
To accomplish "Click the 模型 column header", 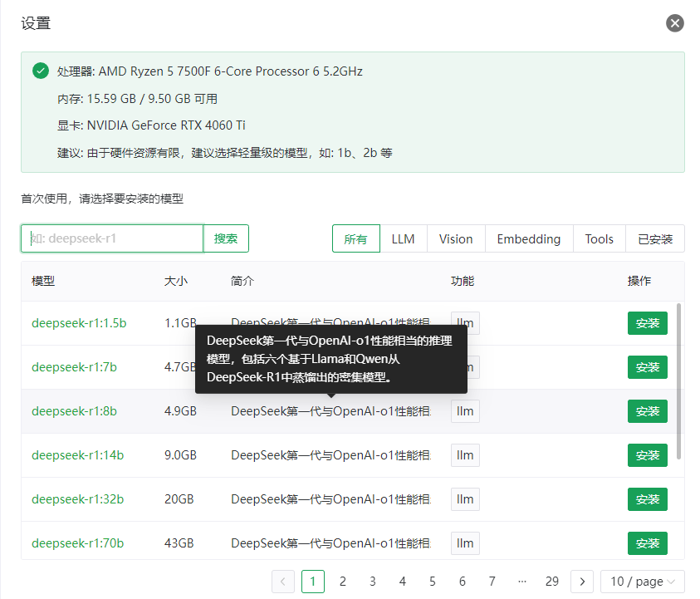I will tap(43, 281).
